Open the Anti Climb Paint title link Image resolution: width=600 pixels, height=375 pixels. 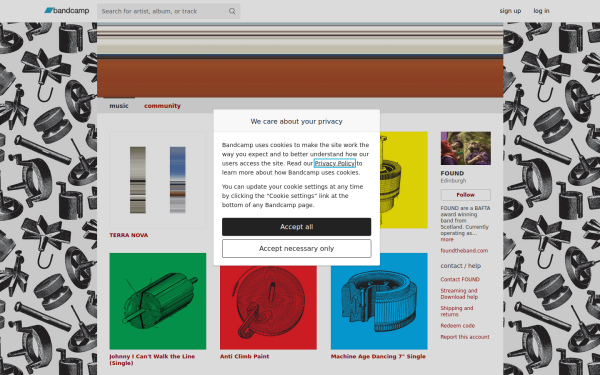(245, 356)
